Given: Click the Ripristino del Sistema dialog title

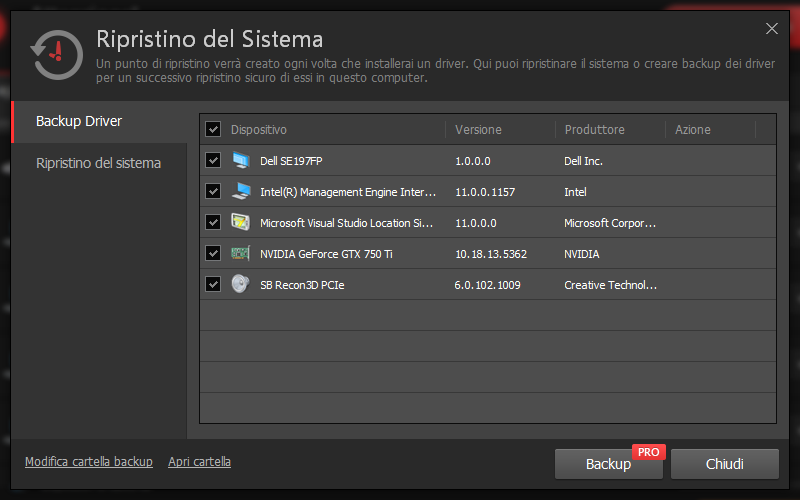Looking at the screenshot, I should click(x=209, y=39).
